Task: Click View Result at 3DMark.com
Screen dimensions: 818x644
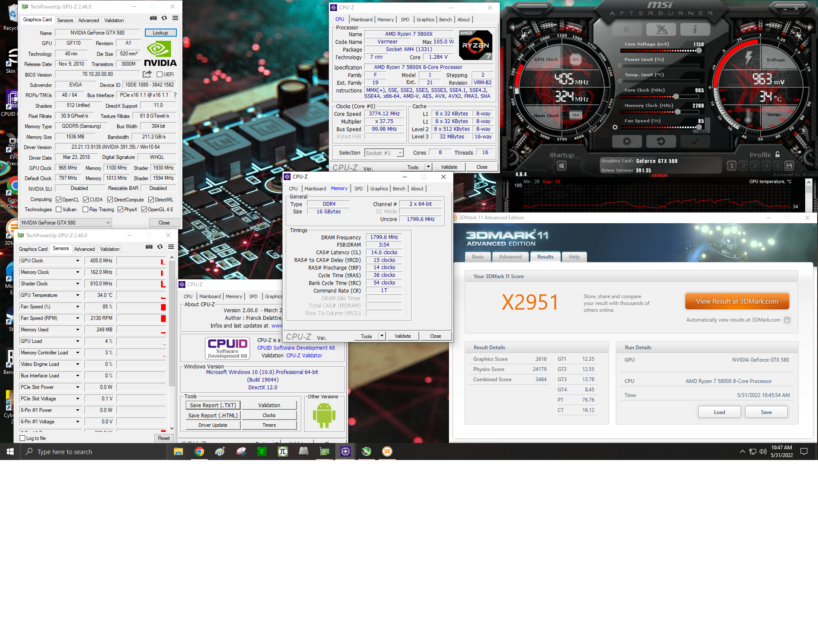Action: tap(737, 301)
